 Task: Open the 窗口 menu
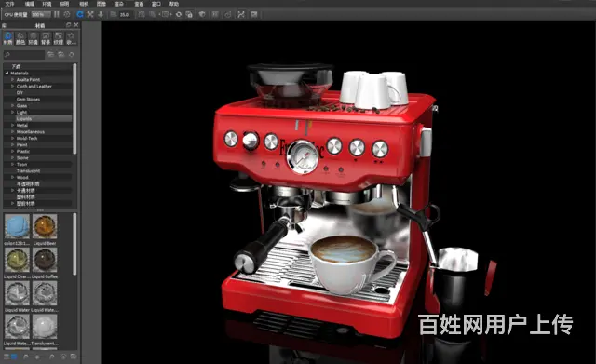(156, 4)
